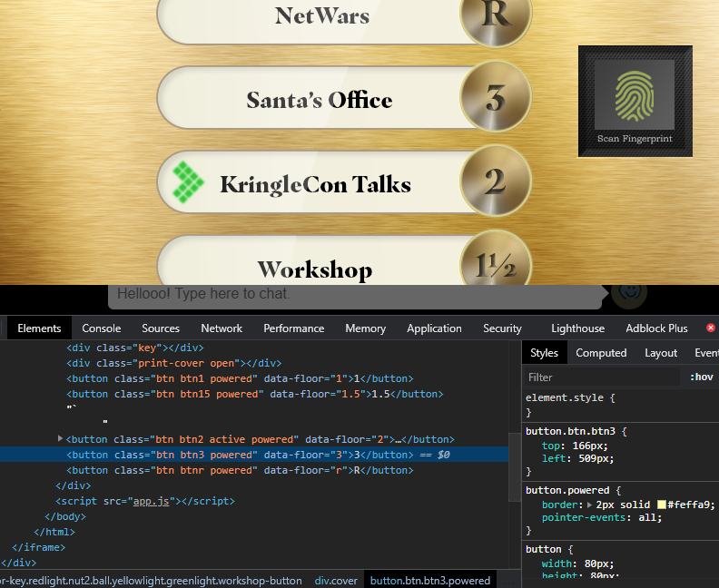719x588 pixels.
Task: Open the Security tab
Action: pos(502,328)
